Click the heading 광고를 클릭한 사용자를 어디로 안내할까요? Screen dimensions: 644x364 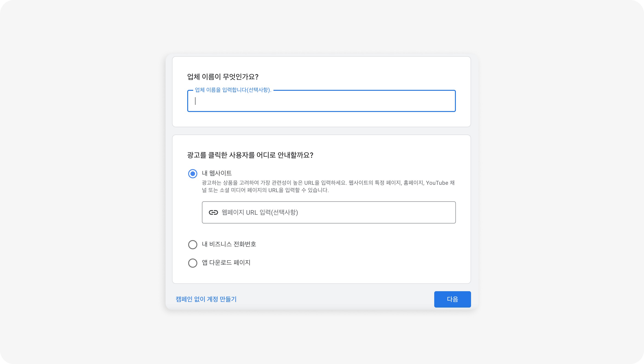click(x=250, y=155)
